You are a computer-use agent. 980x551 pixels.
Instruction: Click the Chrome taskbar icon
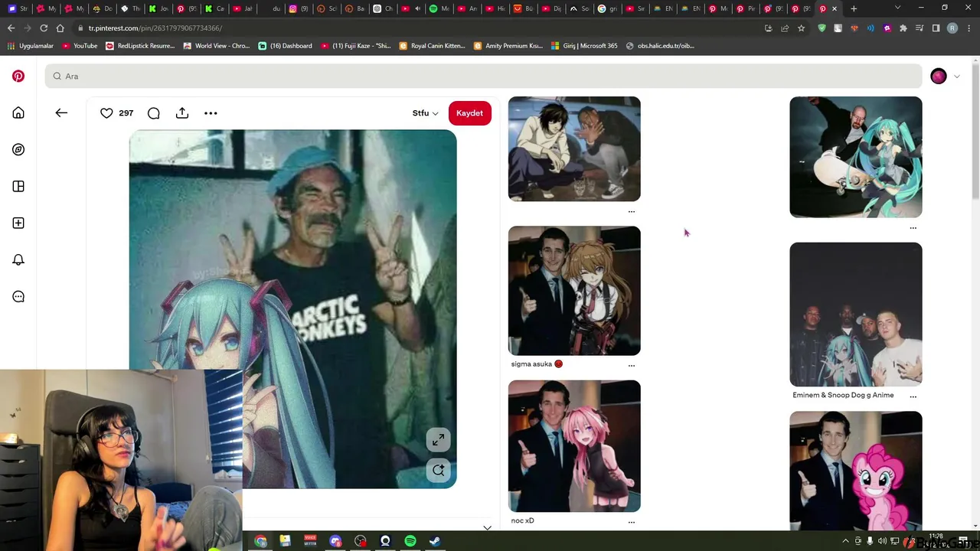pos(260,541)
